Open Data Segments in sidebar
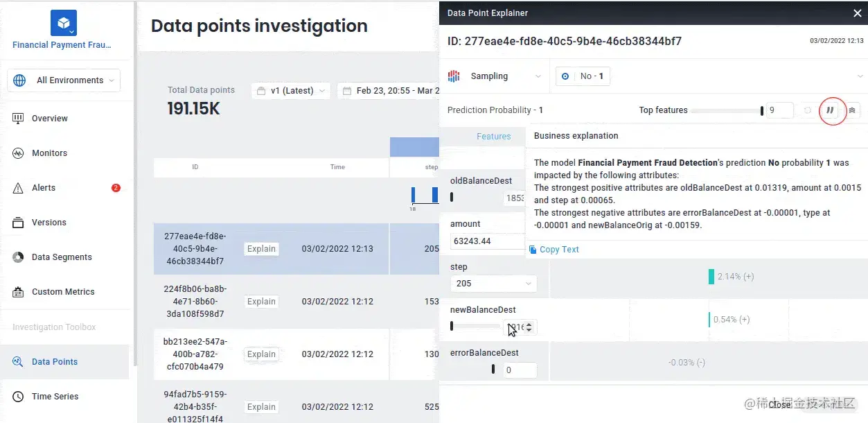This screenshot has height=423, width=868. click(62, 257)
